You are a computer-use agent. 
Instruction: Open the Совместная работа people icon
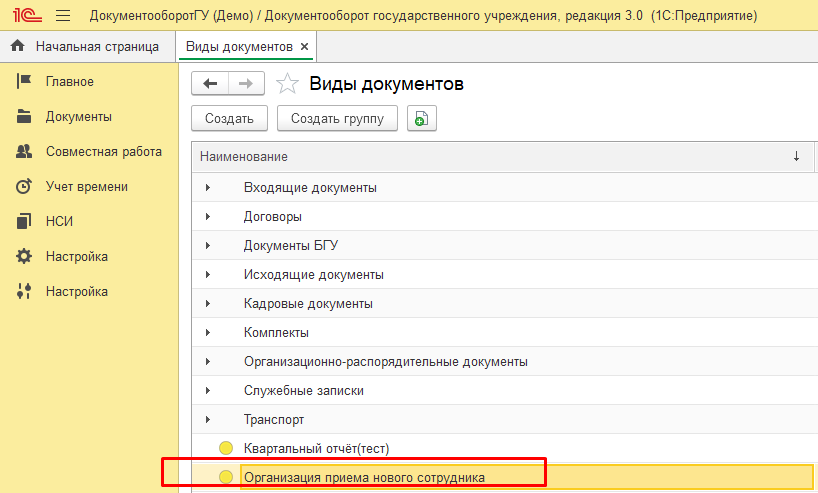coord(24,151)
